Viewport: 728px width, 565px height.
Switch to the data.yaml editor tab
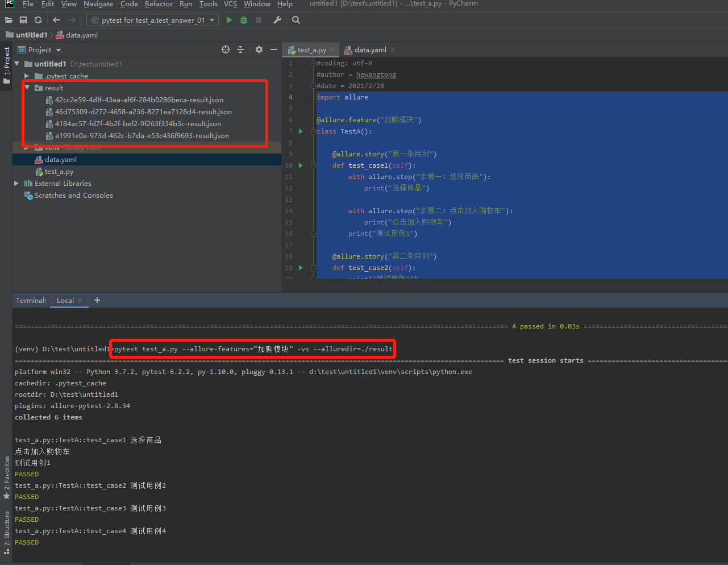tap(371, 50)
